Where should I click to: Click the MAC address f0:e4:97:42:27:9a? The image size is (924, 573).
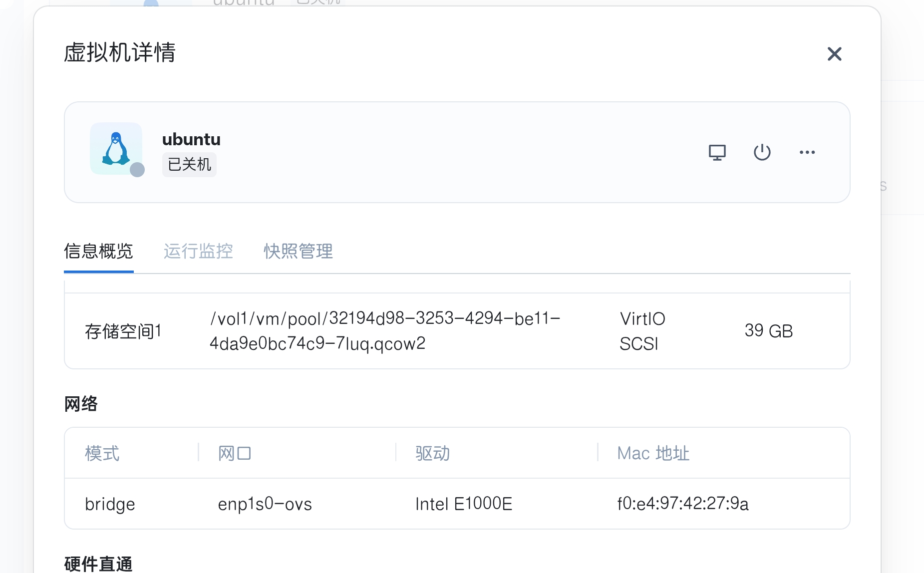(x=682, y=504)
